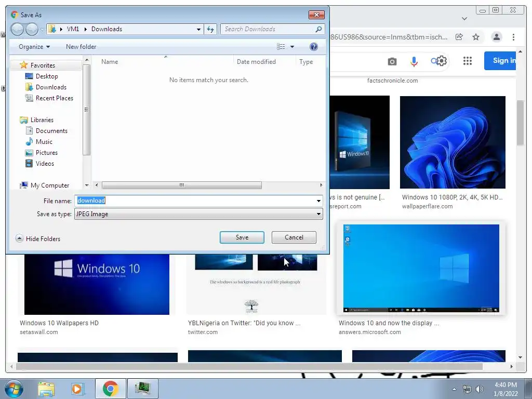Screen dimensions: 532x399
Task: Sort by the Type column header
Action: 306,62
